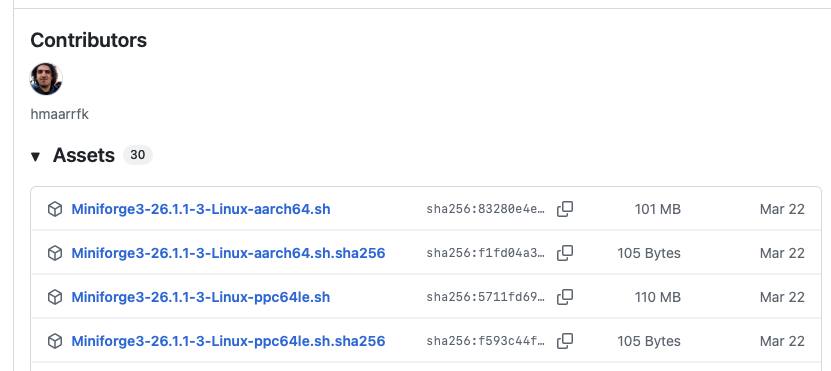Click truncated hash sha256:83280e4e text

(x=485, y=209)
